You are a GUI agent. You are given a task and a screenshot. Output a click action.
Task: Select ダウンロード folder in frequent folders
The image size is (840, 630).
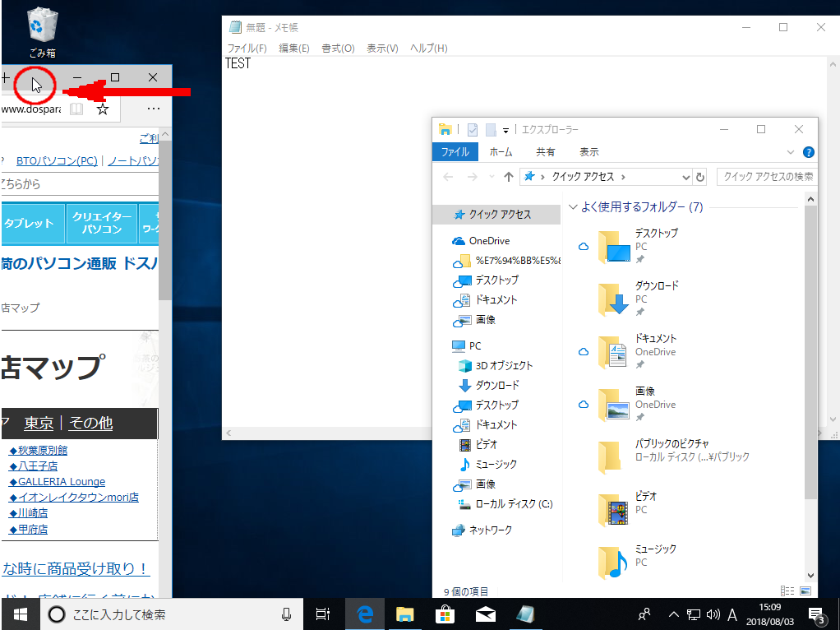(639, 298)
